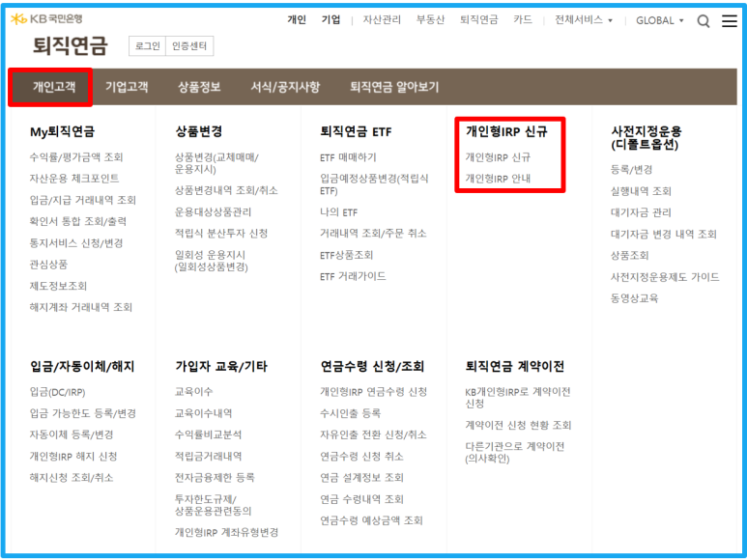Open 대기자금 변경 내역 조회 link
Image resolution: width=747 pixels, height=560 pixels.
tap(664, 234)
